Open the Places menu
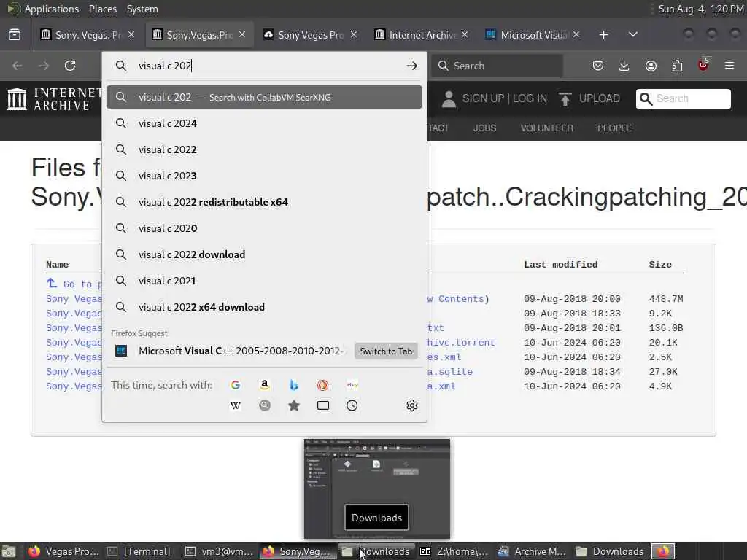 tap(102, 9)
